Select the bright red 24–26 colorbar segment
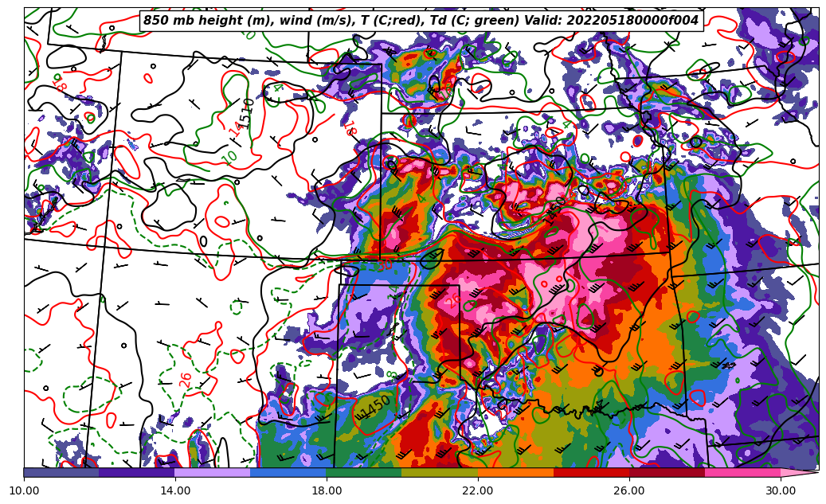Screen dimensions: 826x504 pyautogui.click(x=591, y=472)
